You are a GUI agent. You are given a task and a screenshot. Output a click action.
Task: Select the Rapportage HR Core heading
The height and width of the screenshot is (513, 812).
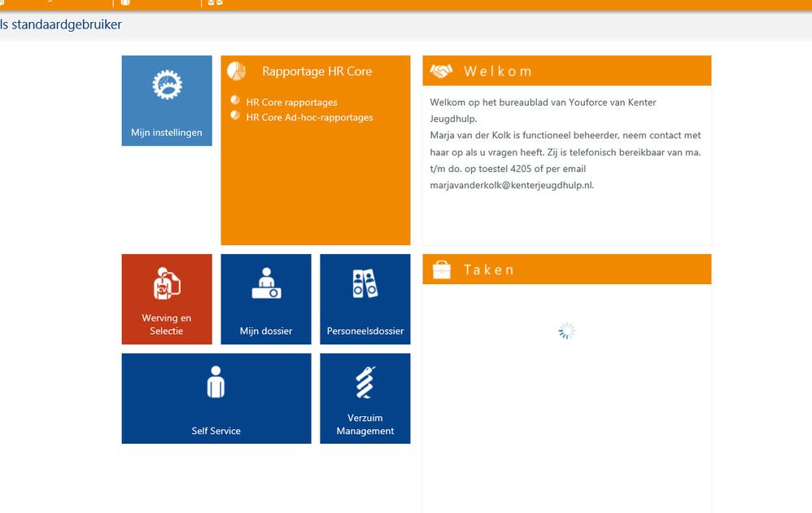317,72
